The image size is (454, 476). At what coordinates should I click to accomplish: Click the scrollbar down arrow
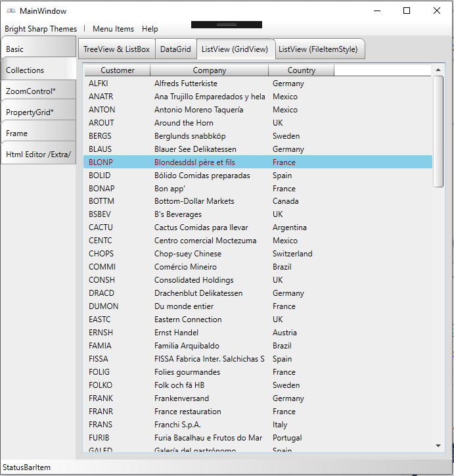click(x=438, y=445)
